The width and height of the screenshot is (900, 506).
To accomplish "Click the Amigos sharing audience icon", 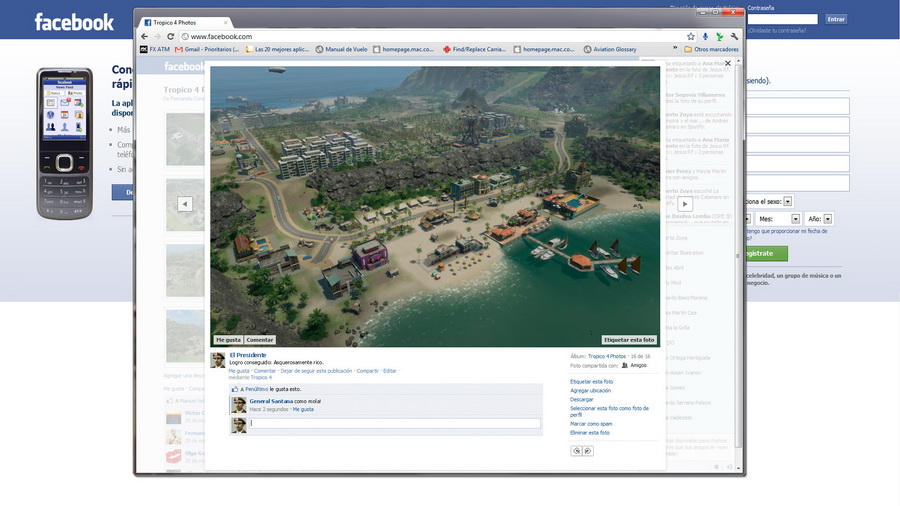I will coord(625,365).
